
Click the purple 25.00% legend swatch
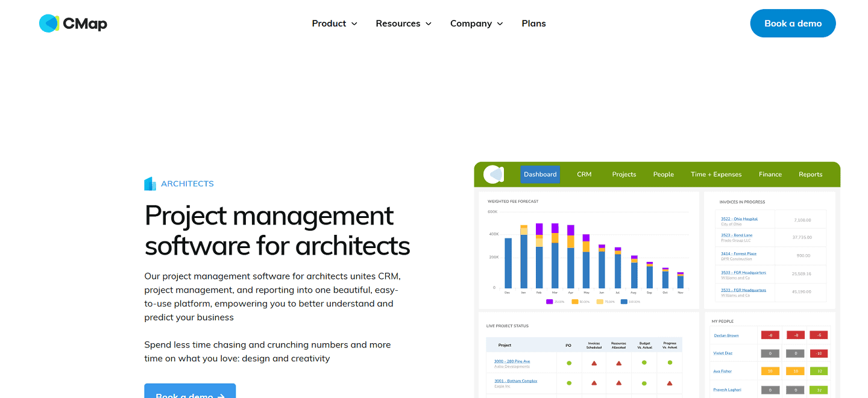point(549,302)
